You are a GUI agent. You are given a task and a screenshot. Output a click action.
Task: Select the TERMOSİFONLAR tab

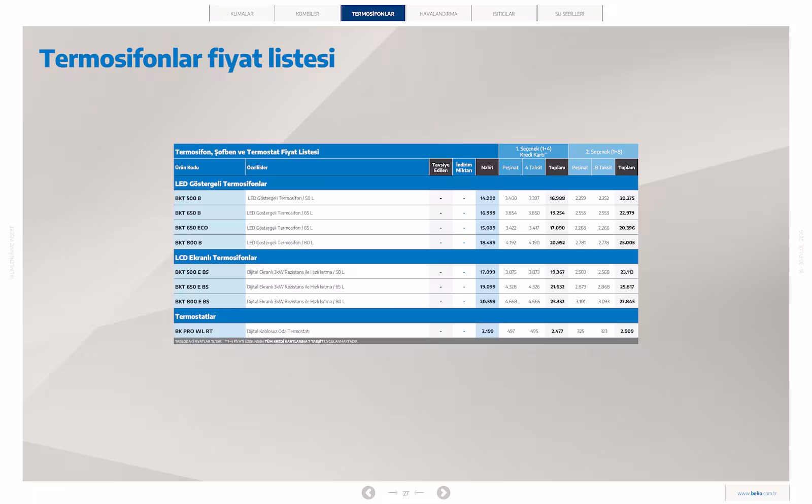click(x=373, y=14)
